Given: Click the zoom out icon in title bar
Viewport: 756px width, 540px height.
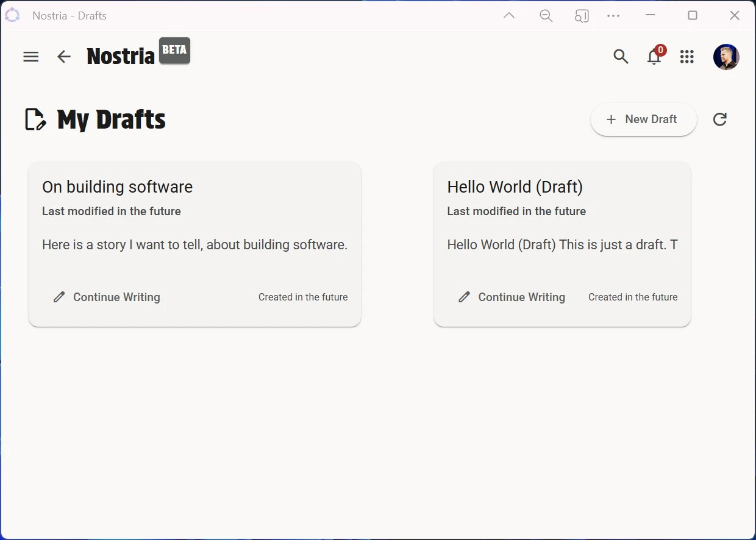Looking at the screenshot, I should pyautogui.click(x=546, y=16).
